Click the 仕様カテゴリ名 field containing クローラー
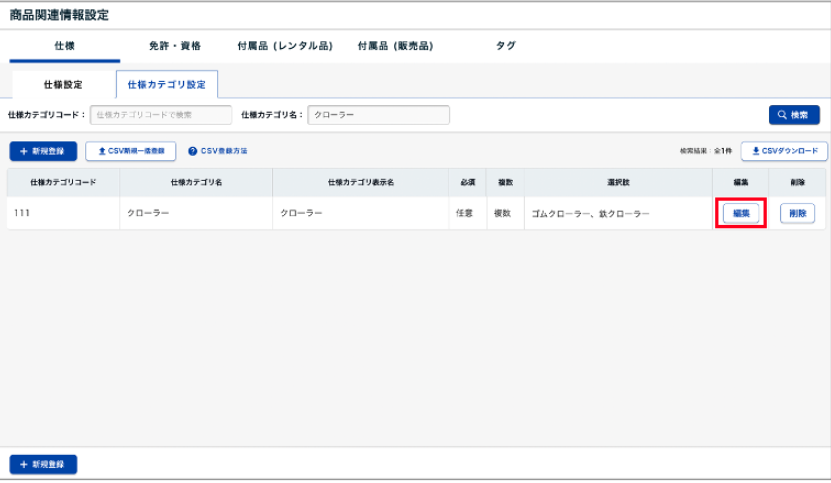Image resolution: width=831 pixels, height=483 pixels. coord(378,115)
